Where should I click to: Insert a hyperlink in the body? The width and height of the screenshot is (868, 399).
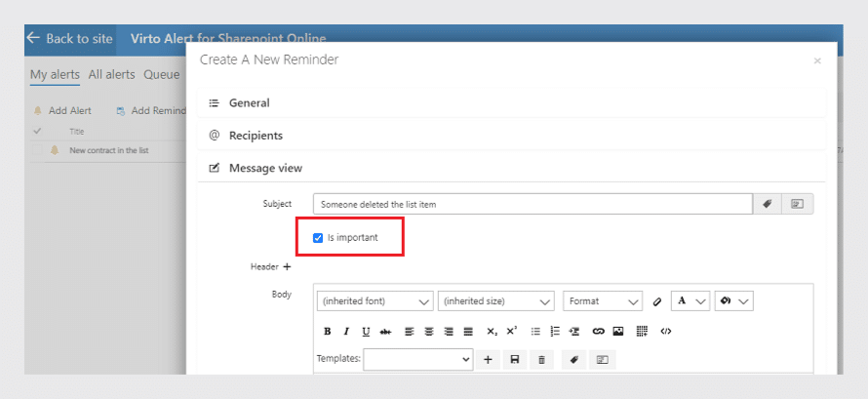point(599,332)
